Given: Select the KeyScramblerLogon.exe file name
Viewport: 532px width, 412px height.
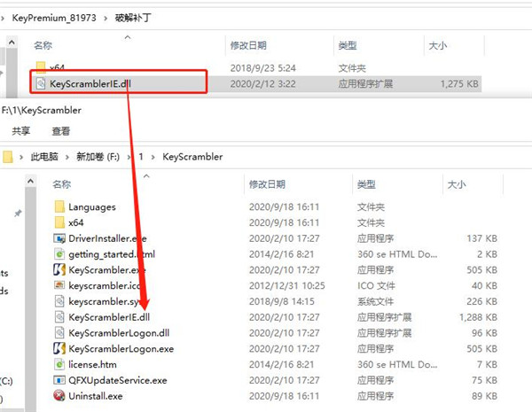Looking at the screenshot, I should pyautogui.click(x=121, y=348).
